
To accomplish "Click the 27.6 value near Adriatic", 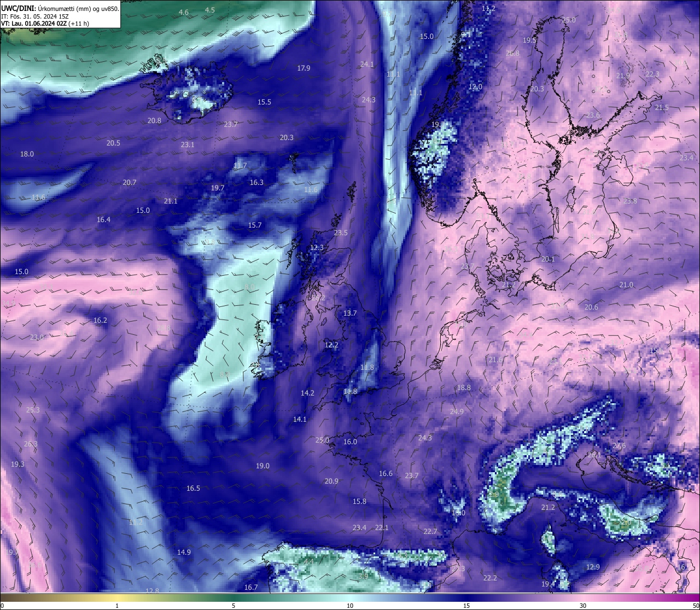I will point(619,445).
